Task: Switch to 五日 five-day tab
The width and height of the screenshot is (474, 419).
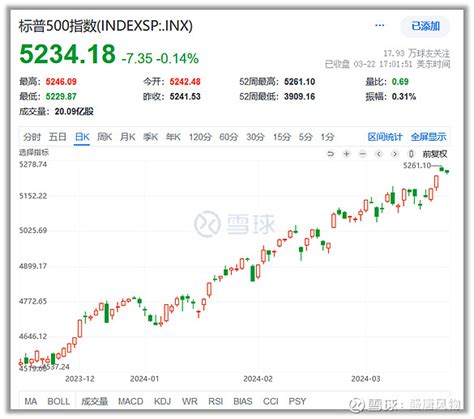Action: [x=58, y=137]
